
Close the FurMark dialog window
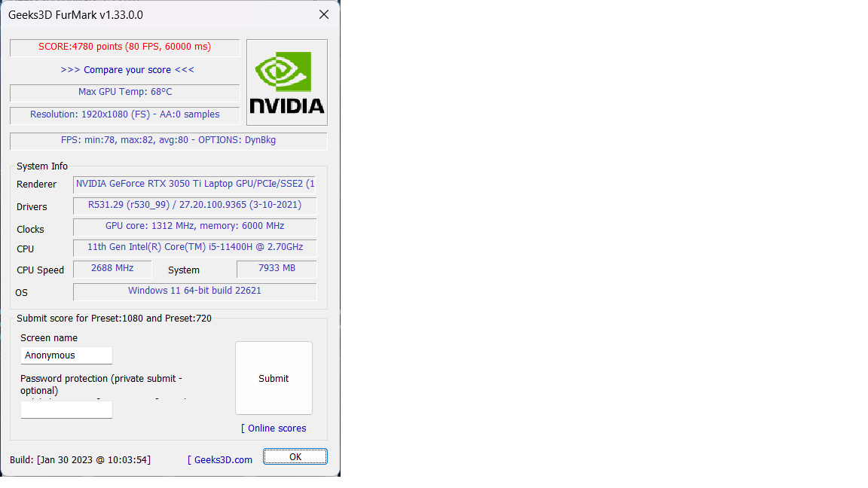[x=324, y=15]
